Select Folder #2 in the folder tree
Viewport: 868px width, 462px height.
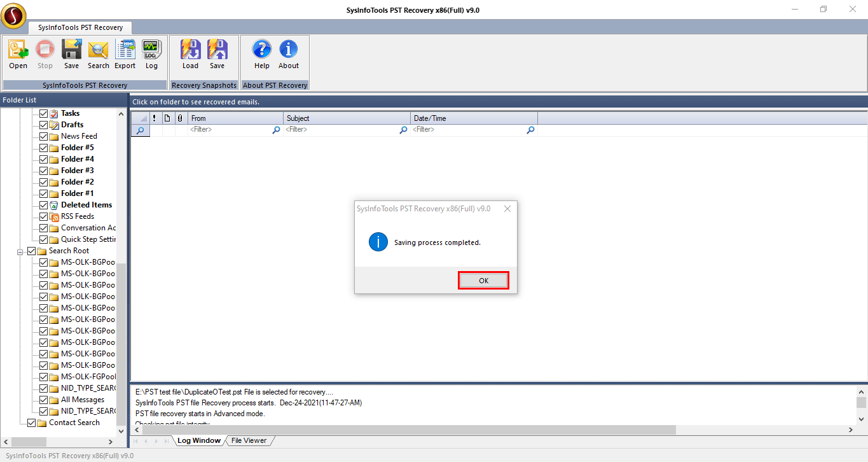(x=78, y=182)
